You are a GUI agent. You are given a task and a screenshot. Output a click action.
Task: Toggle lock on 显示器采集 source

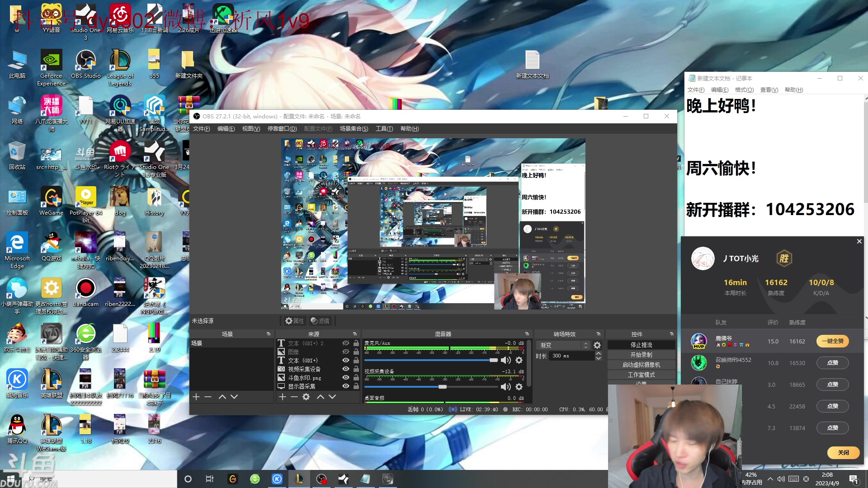pos(356,386)
